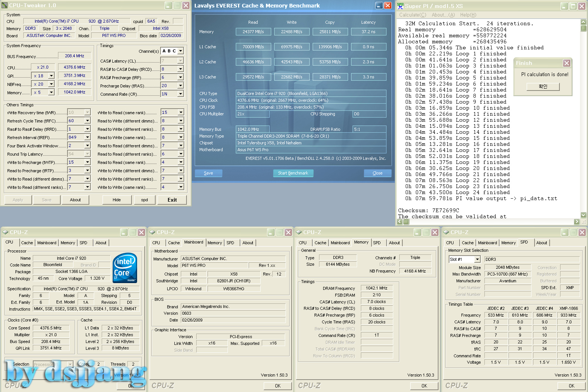Screen dimensions: 588x392
Task: Open Write to Read (same rank) dropdown
Action: tap(181, 112)
